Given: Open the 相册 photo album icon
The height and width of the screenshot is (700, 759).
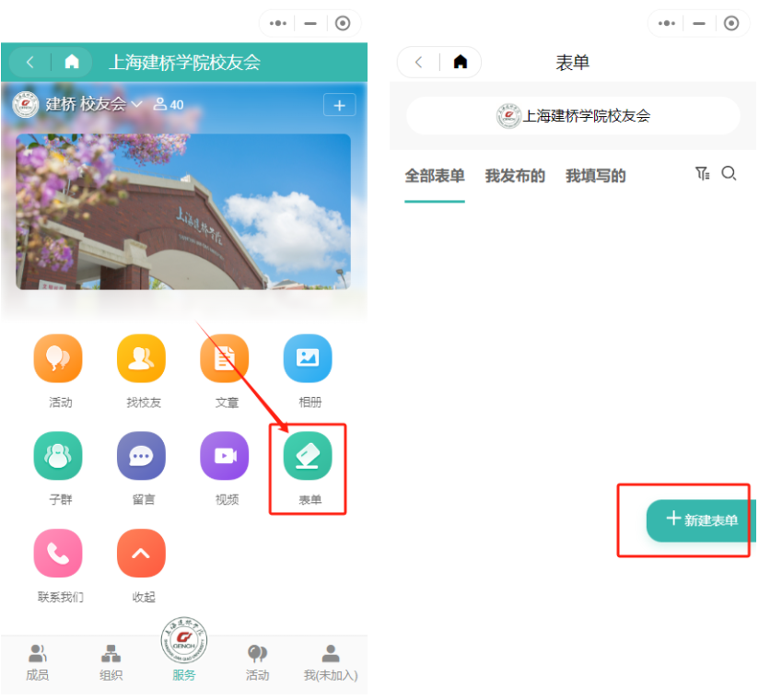Looking at the screenshot, I should coord(307,358).
